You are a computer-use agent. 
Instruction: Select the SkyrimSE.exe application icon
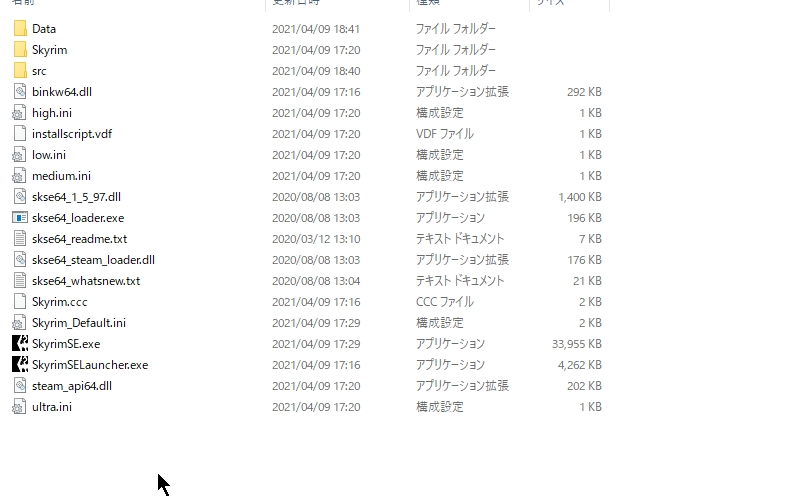tap(20, 343)
